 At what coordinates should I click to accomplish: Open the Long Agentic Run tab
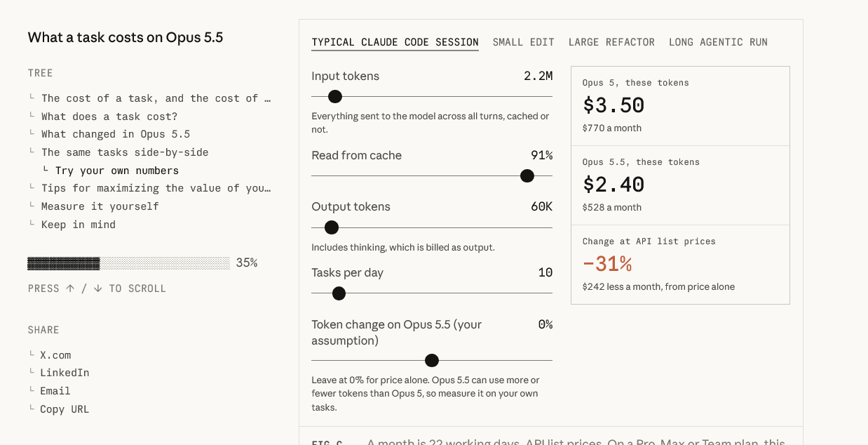pyautogui.click(x=718, y=42)
